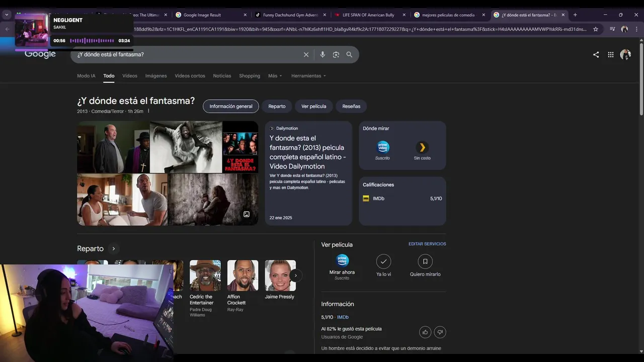644x362 pixels.
Task: Open the priest and man movie still
Action: (x=113, y=147)
